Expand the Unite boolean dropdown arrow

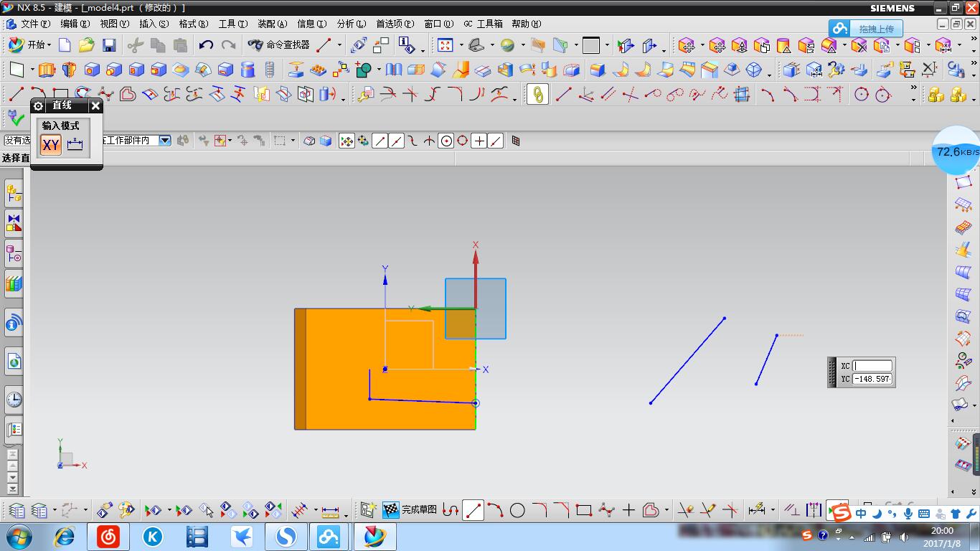click(378, 70)
